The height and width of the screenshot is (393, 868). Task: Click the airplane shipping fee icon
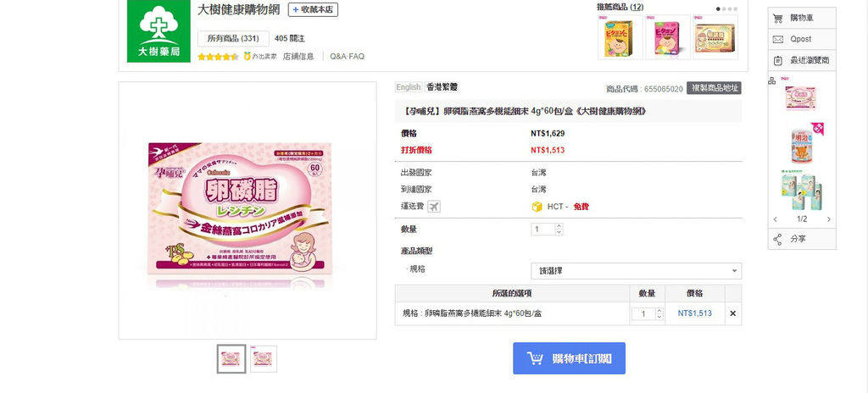[x=434, y=207]
